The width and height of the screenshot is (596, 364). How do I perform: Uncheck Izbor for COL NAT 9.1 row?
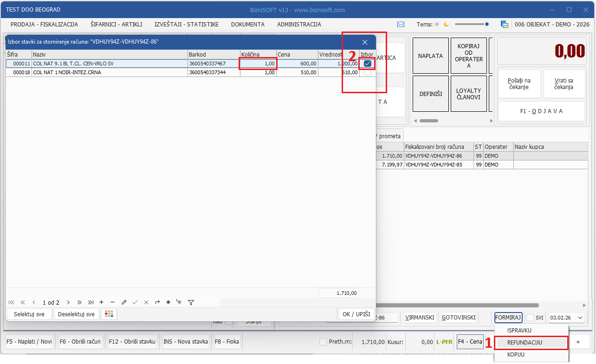[x=368, y=64]
